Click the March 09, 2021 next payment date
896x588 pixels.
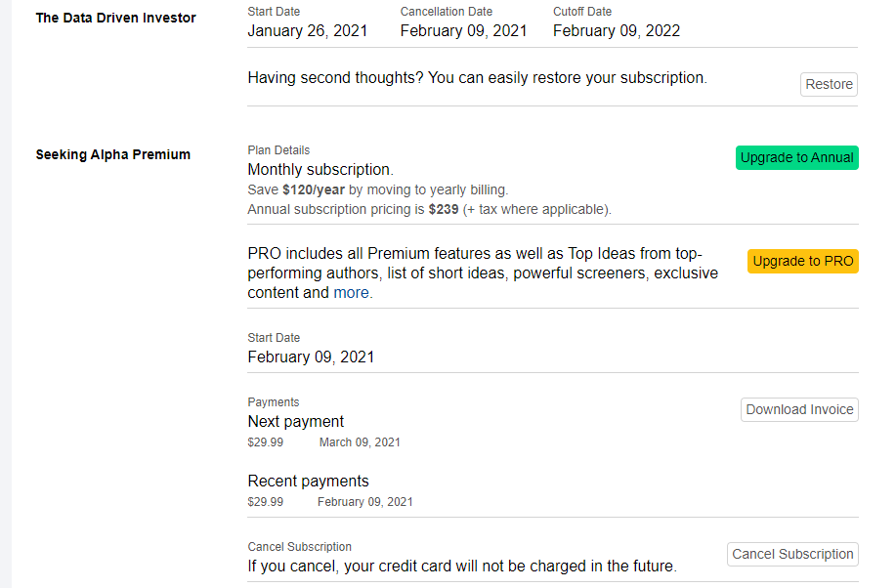(360, 442)
